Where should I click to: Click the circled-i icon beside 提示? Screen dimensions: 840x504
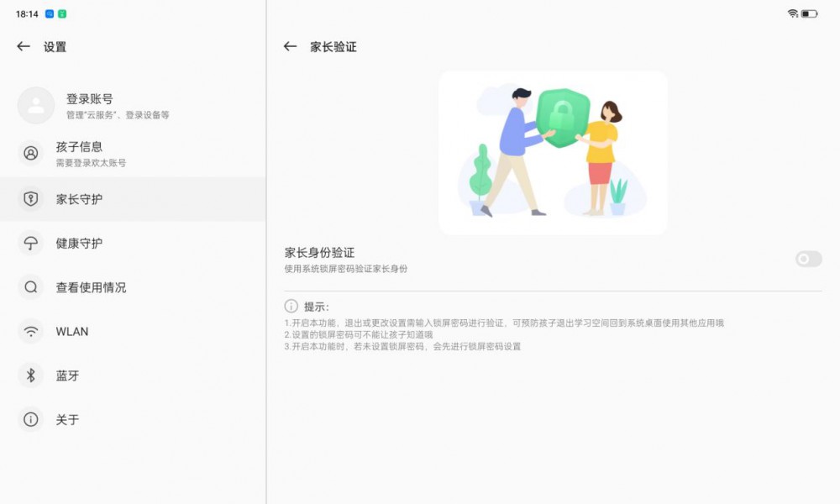coord(291,306)
